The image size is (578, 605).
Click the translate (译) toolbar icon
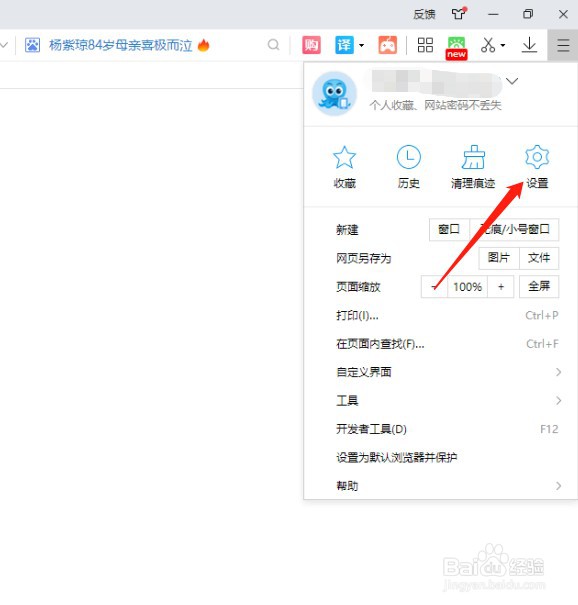pos(344,46)
